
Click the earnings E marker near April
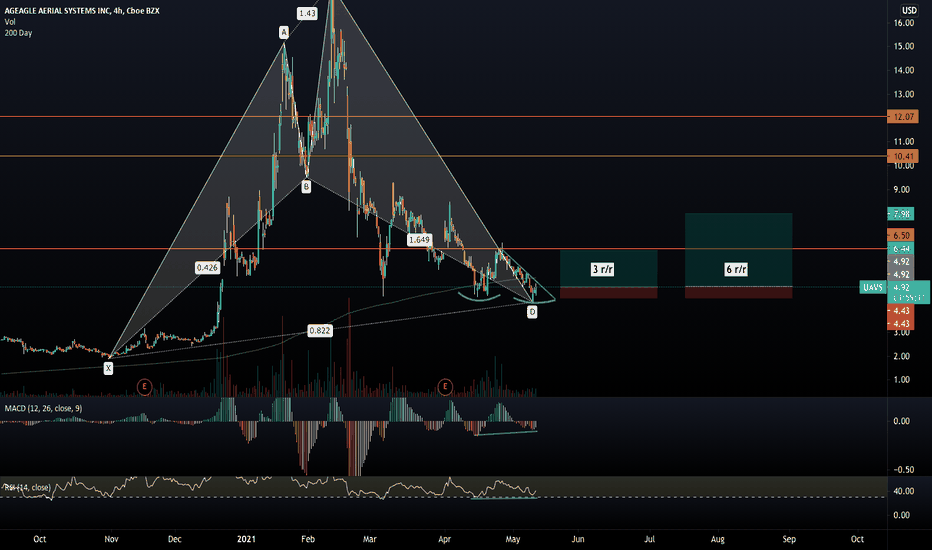pyautogui.click(x=445, y=387)
